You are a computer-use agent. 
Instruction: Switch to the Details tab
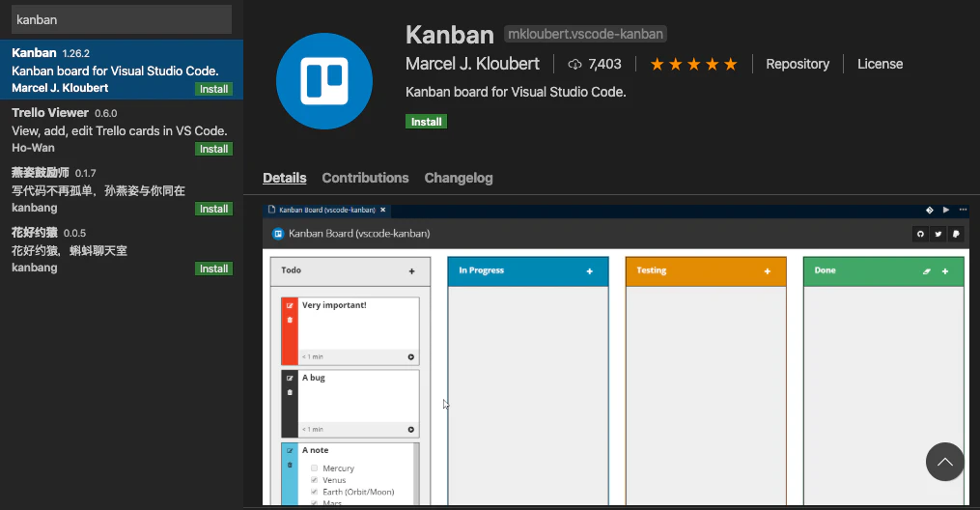point(285,178)
